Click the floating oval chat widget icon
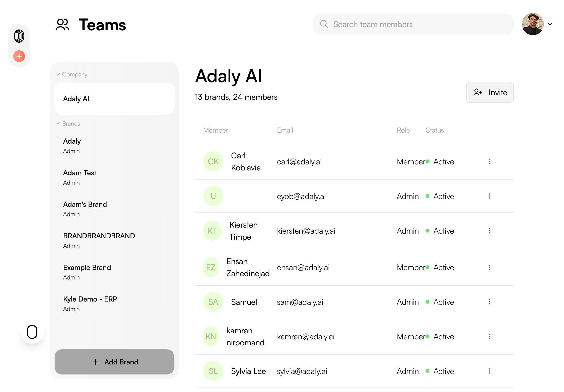Screen dimensions: 564x392 32,332
